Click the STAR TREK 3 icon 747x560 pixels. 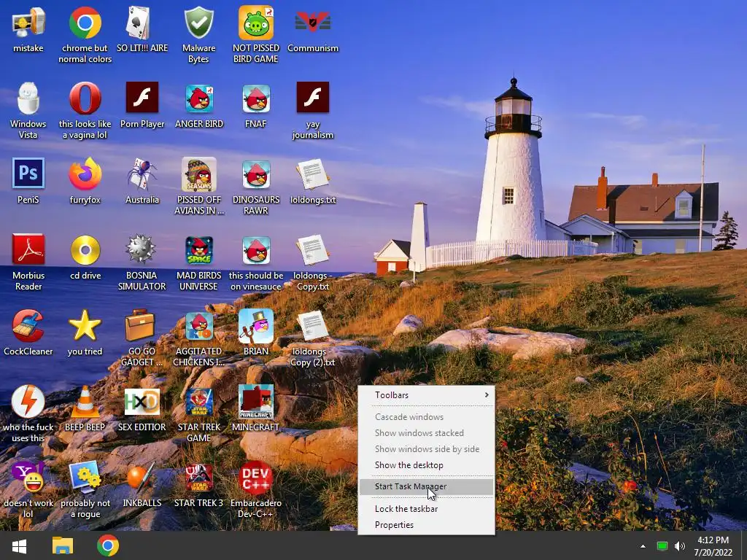click(x=198, y=478)
